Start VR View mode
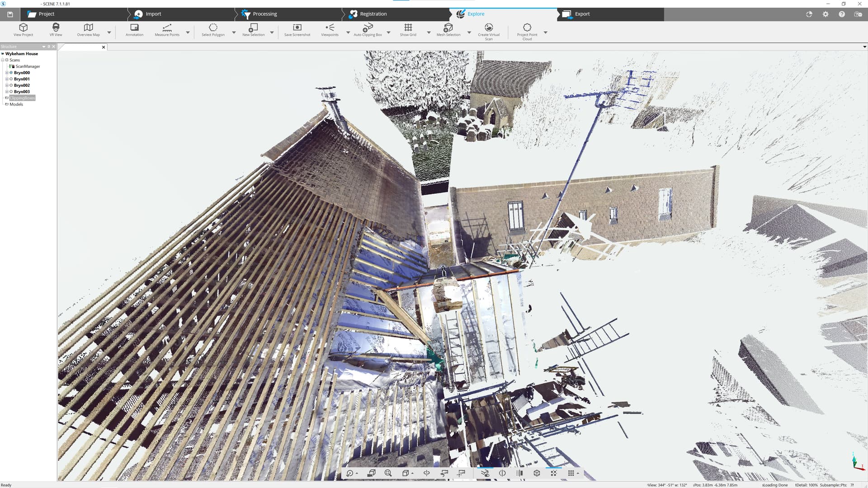Viewport: 868px width, 488px height. [55, 30]
